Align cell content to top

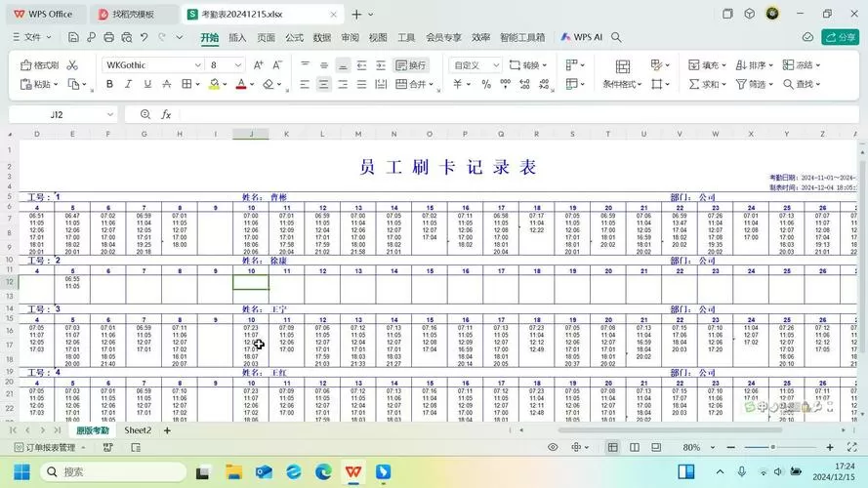(305, 65)
